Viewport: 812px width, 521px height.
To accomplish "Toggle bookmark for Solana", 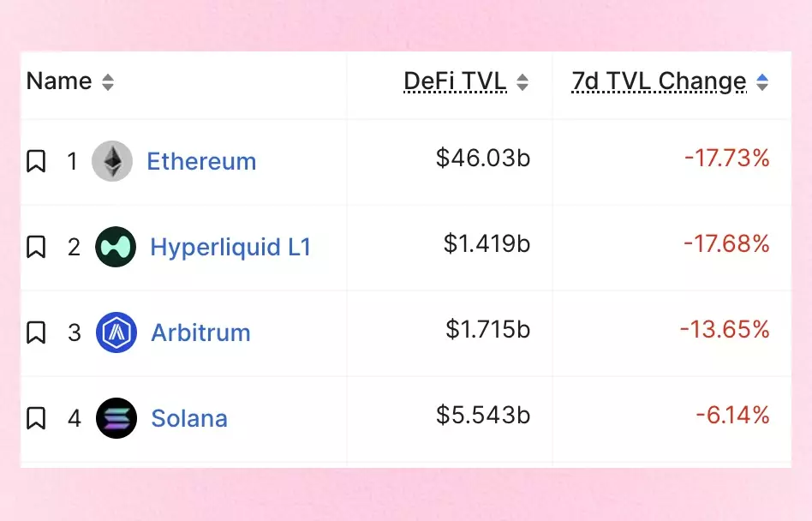I will (x=36, y=418).
